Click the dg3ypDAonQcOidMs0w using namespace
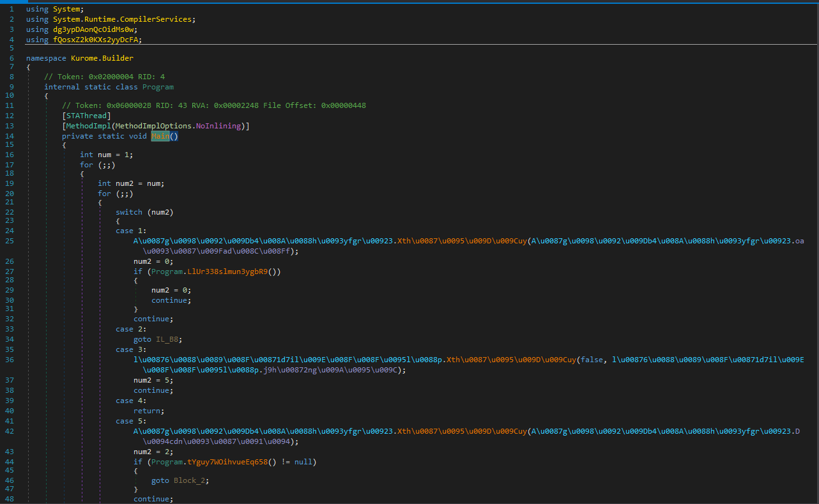The width and height of the screenshot is (819, 504). (x=95, y=29)
